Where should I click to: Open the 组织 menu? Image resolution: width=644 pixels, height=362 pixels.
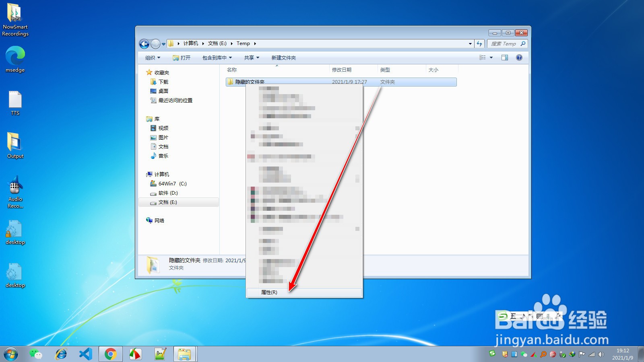coord(153,58)
